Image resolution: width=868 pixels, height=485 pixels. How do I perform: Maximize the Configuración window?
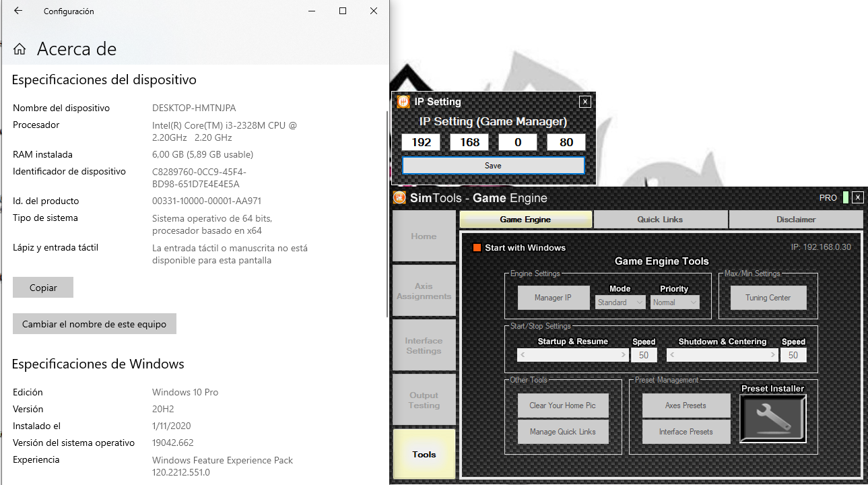pyautogui.click(x=343, y=11)
